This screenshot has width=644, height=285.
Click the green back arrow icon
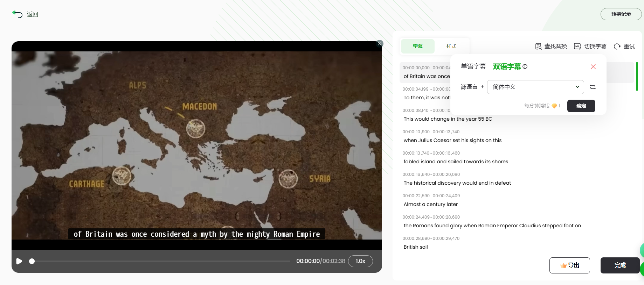[x=17, y=14]
